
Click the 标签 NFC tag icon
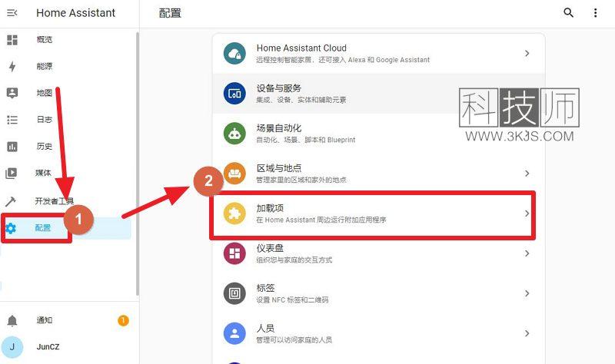[x=234, y=293]
